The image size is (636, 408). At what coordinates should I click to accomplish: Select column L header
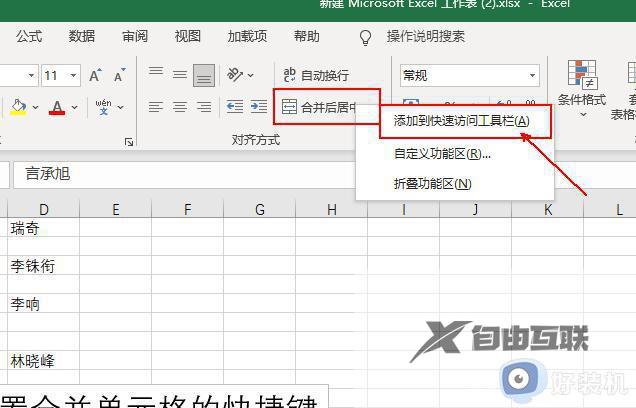coord(619,210)
